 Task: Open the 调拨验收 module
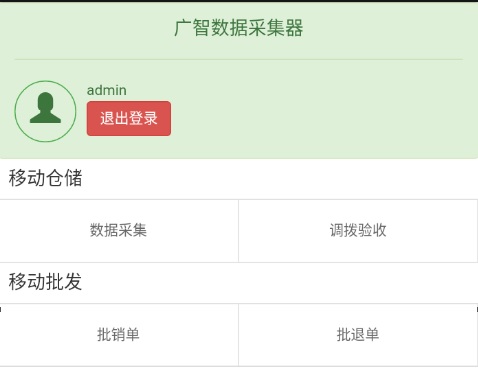pyautogui.click(x=358, y=231)
